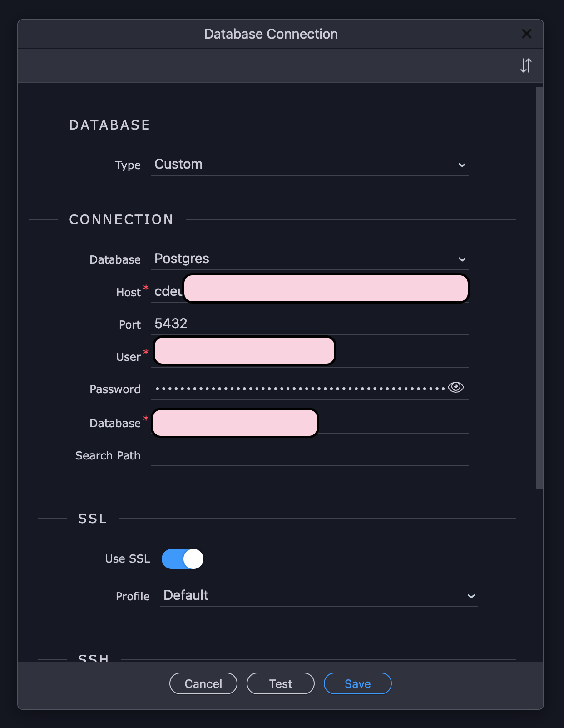The height and width of the screenshot is (728, 564).
Task: Click the chevron arrow of Postgres selector
Action: tap(462, 259)
